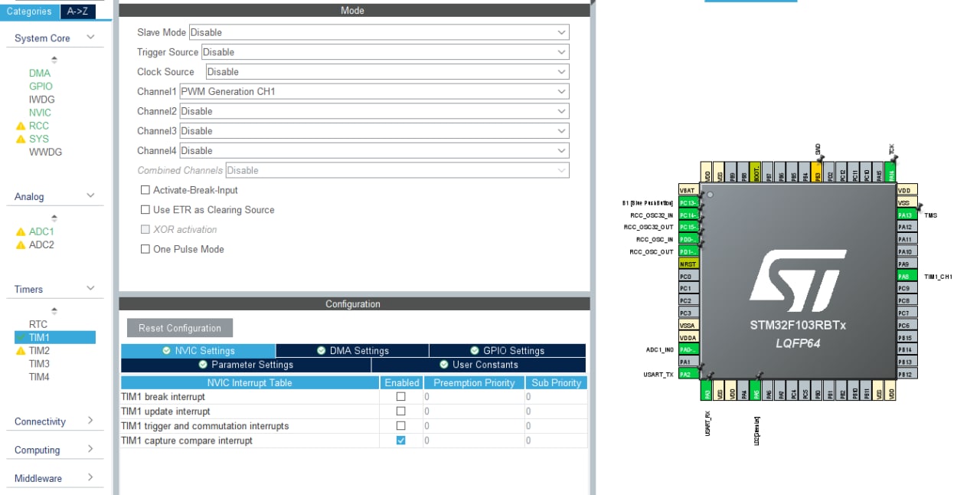Open the Channel3 dropdown
Viewport: 980px width, 495px height.
tap(374, 131)
